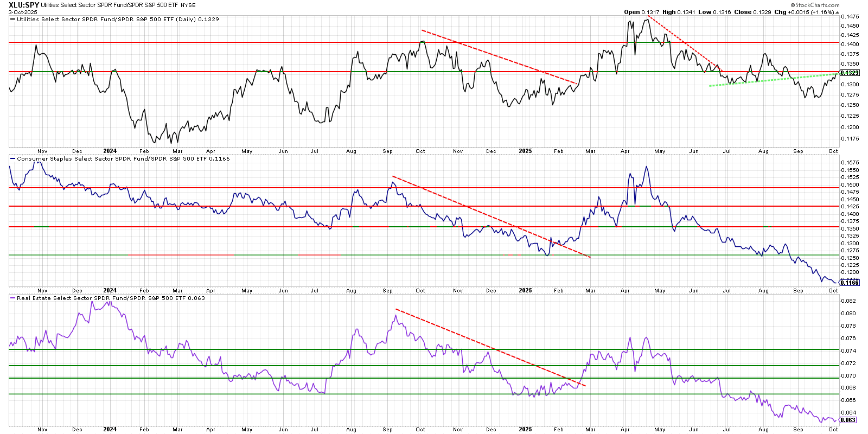Select the 0.076 axis label in real estate panel
868x434 pixels.
(x=848, y=338)
